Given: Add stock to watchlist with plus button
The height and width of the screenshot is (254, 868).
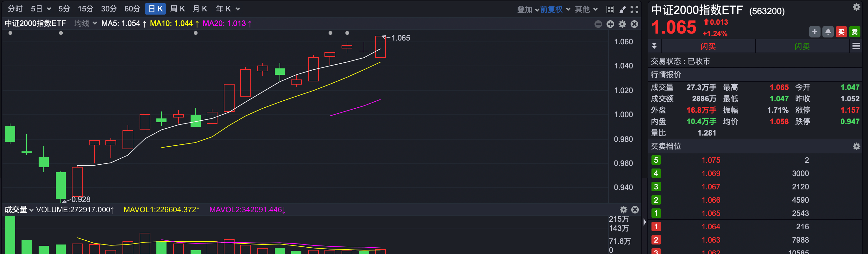Looking at the screenshot, I should (x=815, y=32).
